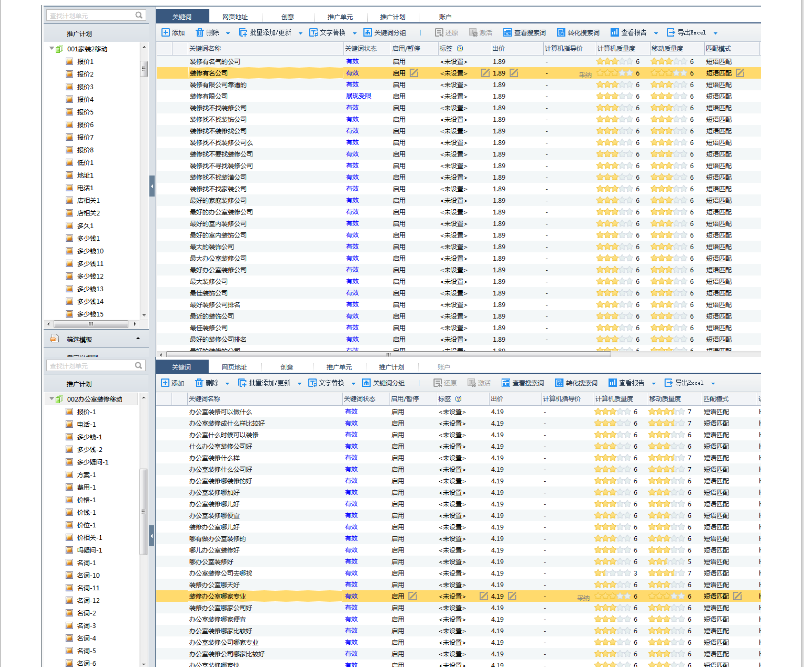Click the edit pencil beside bid 1.89 in the highlighted row

(514, 73)
